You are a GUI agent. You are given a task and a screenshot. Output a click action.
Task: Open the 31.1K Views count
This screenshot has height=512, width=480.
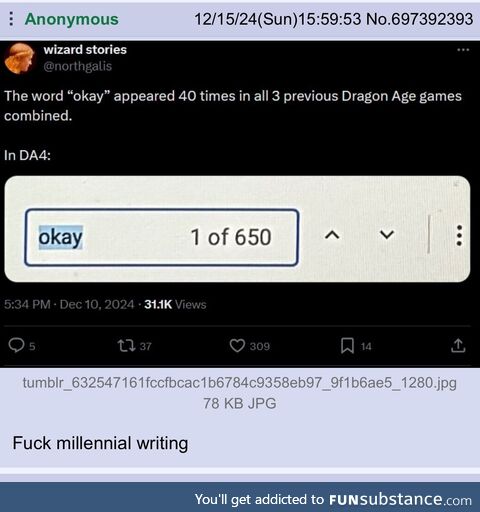[175, 304]
